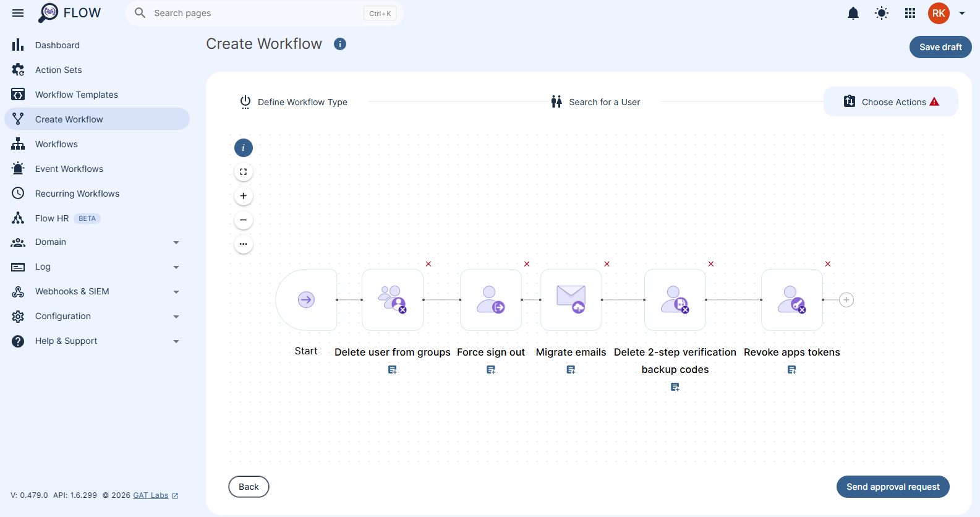Open Dashboard in the sidebar
The height and width of the screenshot is (517, 980).
97,45
